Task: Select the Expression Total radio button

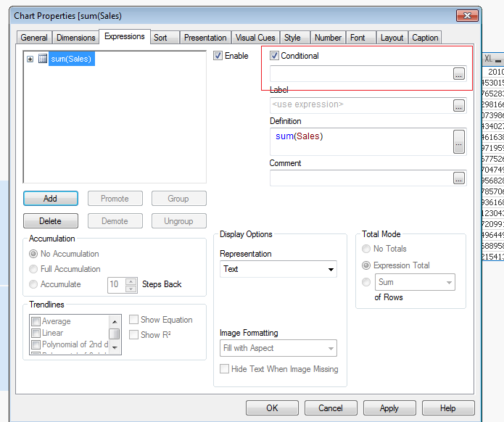Action: click(366, 265)
